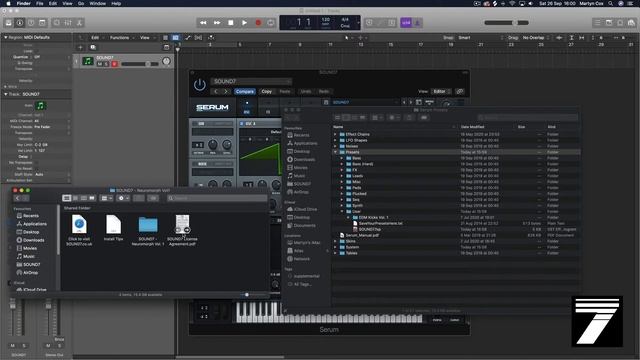This screenshot has height=360, width=640.
Task: Click the Wi-Fi status icon in the menu bar
Action: pos(512,3)
